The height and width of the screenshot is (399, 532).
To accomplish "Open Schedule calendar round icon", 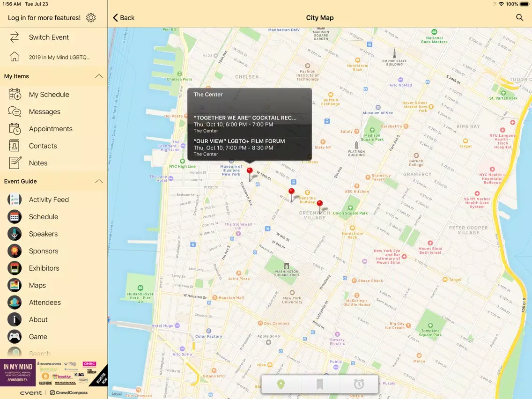I will coord(15,217).
